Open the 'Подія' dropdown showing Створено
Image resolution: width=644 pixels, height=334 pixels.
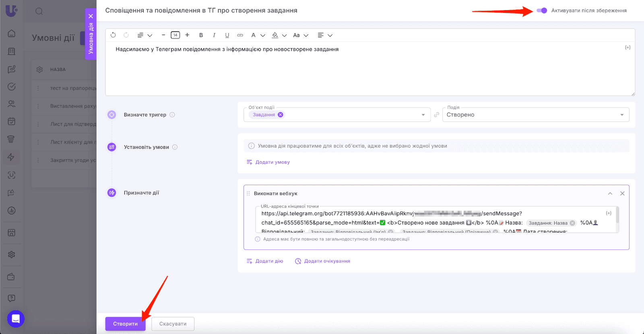click(535, 115)
